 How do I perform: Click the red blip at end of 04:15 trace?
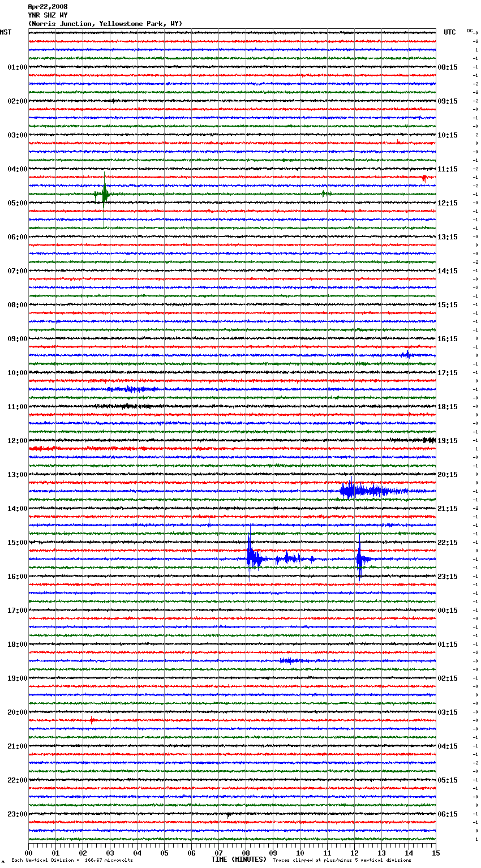424,178
